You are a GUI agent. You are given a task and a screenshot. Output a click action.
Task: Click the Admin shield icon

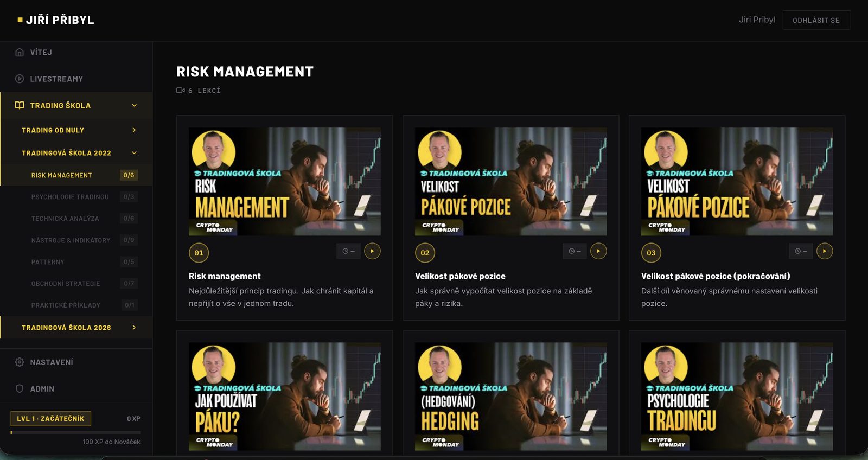point(20,388)
